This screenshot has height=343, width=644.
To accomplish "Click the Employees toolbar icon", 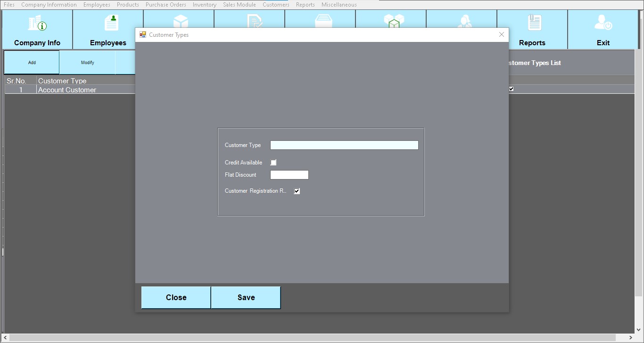I will pyautogui.click(x=111, y=23).
